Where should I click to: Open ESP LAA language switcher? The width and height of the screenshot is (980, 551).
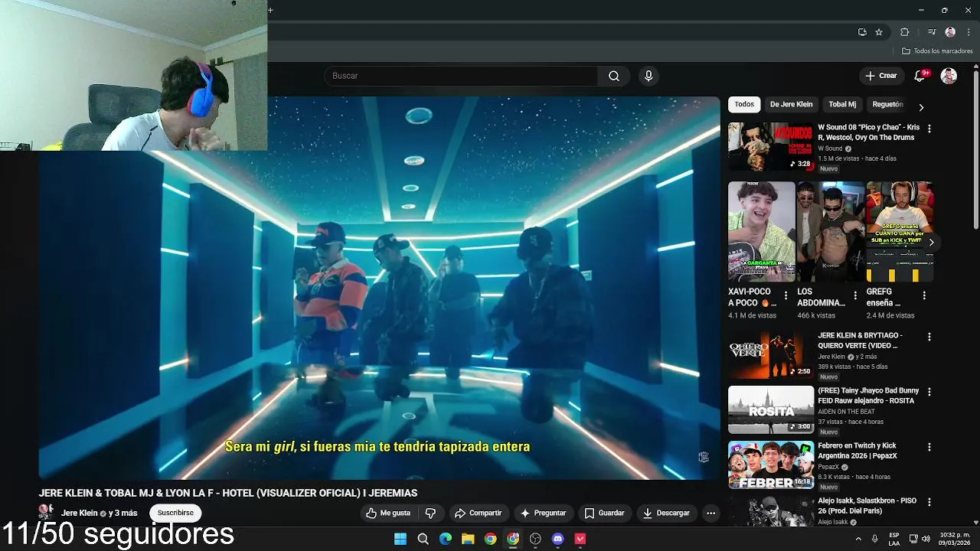(x=894, y=539)
